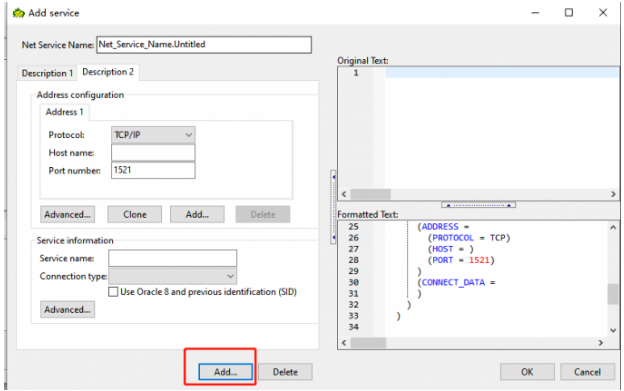The image size is (624, 391).
Task: Click the Clone address button
Action: point(135,214)
